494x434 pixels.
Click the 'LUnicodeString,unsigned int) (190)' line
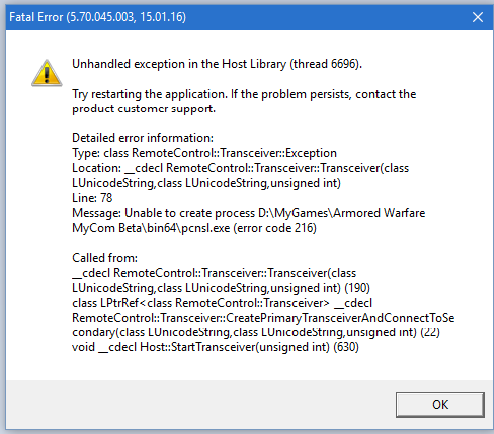pos(221,288)
